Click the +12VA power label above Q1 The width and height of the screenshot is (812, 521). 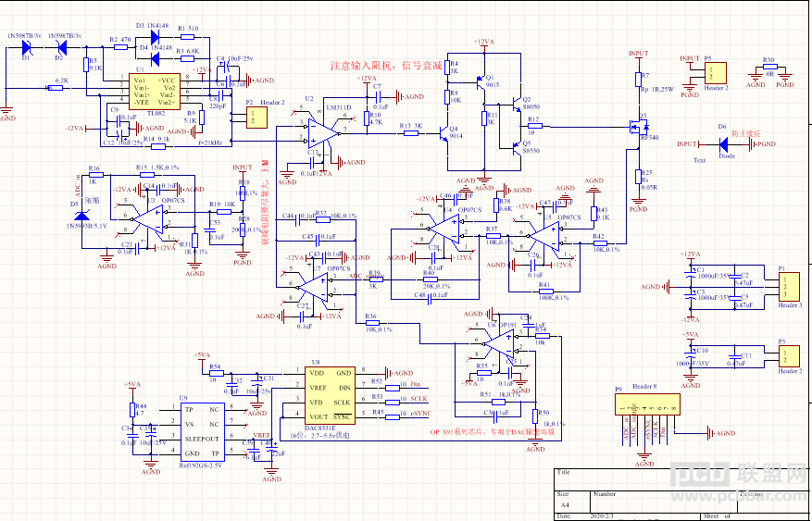(483, 42)
